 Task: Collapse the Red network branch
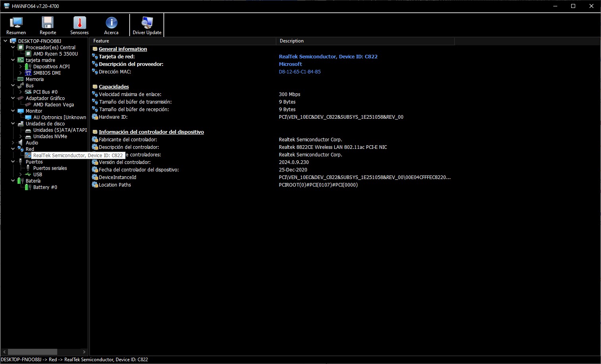point(13,149)
